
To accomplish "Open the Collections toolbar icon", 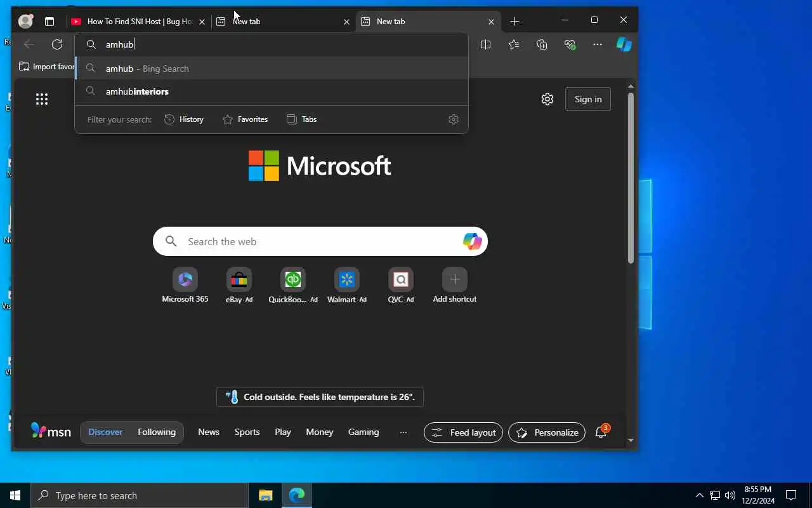I will click(542, 44).
